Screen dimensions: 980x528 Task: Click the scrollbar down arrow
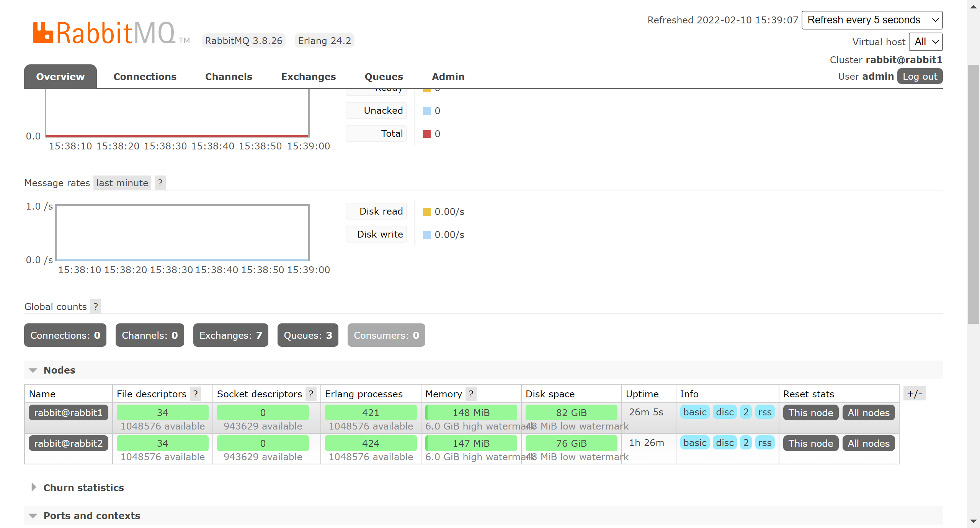coord(973,521)
